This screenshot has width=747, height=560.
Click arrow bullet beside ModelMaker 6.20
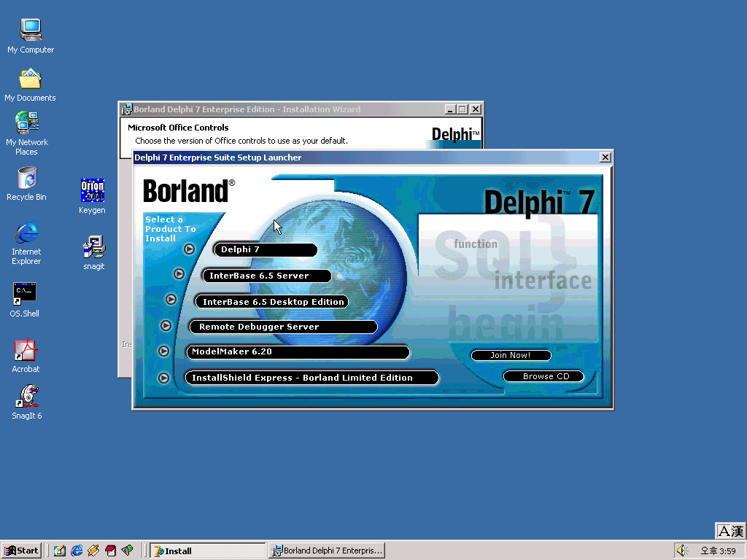coord(163,351)
